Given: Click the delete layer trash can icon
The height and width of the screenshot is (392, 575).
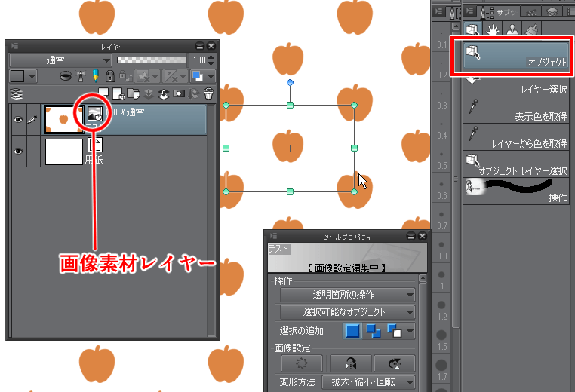Looking at the screenshot, I should [208, 94].
